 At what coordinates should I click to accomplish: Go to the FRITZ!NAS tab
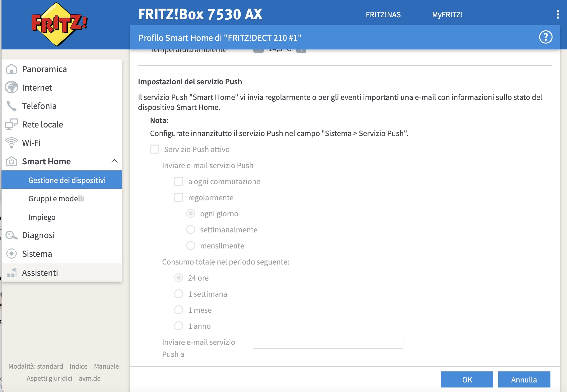pyautogui.click(x=383, y=15)
